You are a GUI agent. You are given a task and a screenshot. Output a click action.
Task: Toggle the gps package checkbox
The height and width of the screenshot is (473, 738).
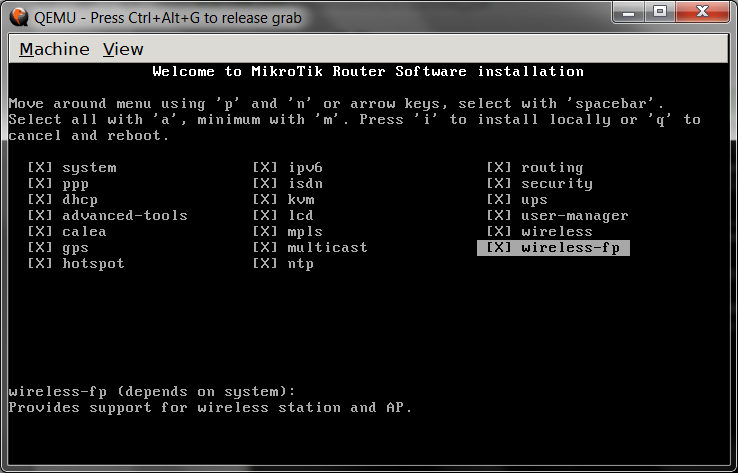click(x=40, y=248)
